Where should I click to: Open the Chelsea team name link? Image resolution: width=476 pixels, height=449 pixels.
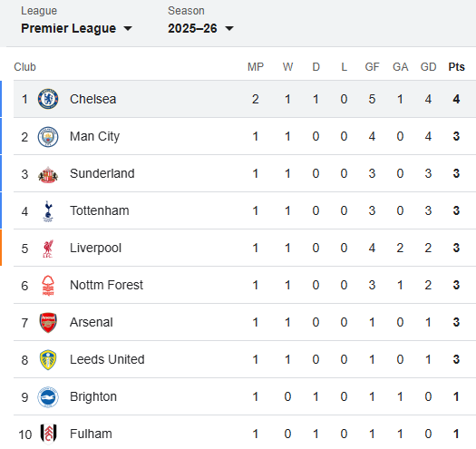click(x=92, y=99)
